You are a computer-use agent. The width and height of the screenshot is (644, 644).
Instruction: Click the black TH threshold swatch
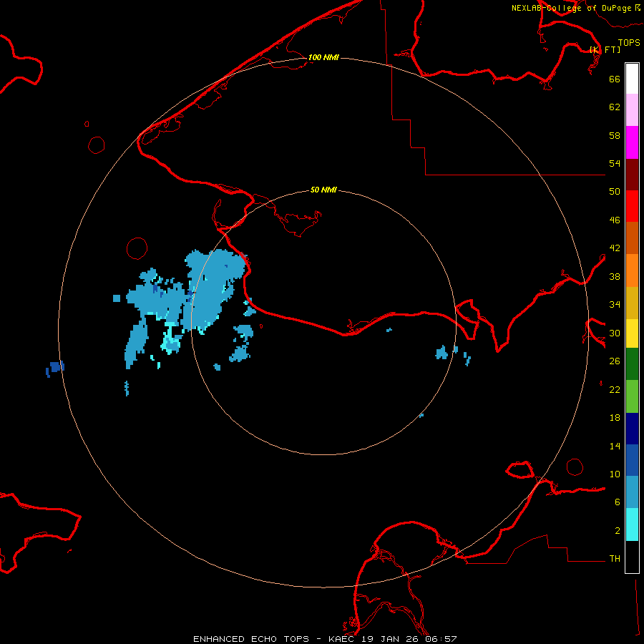point(632,557)
